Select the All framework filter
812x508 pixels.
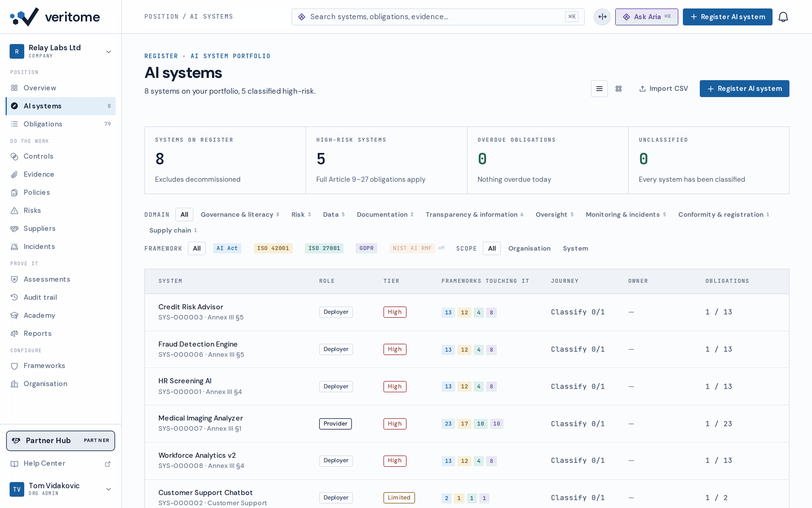(x=197, y=248)
